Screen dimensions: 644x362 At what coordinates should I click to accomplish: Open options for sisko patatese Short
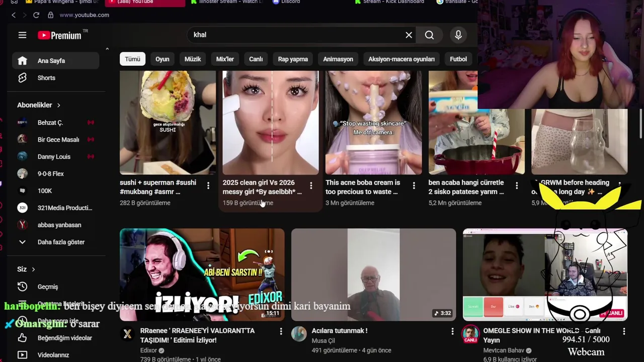pyautogui.click(x=517, y=186)
